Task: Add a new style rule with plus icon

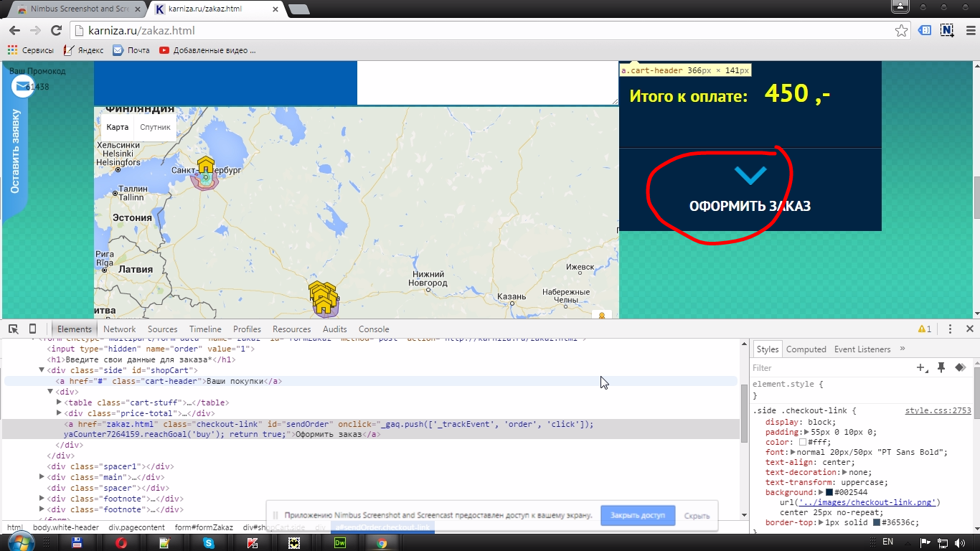Action: coord(922,367)
